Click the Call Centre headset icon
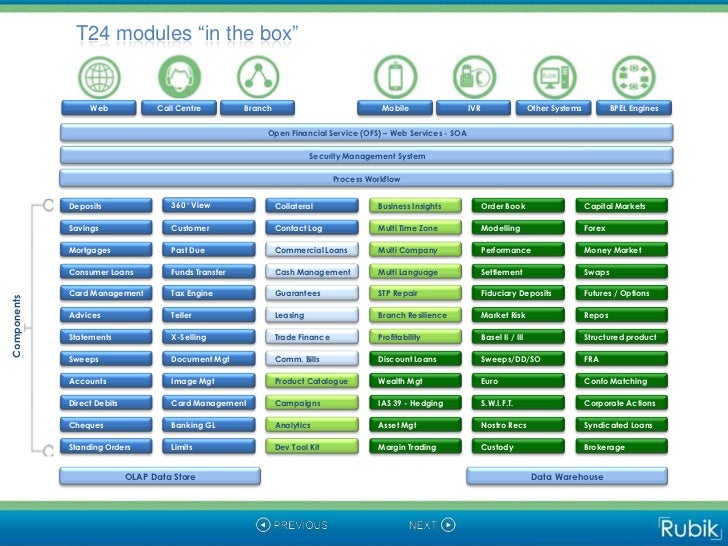 click(179, 77)
